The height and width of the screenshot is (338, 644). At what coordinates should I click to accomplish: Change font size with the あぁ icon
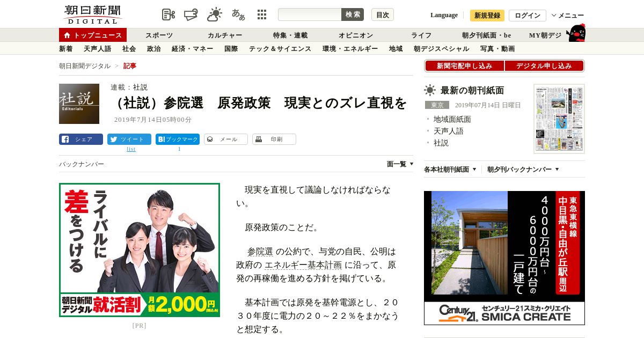(x=238, y=14)
